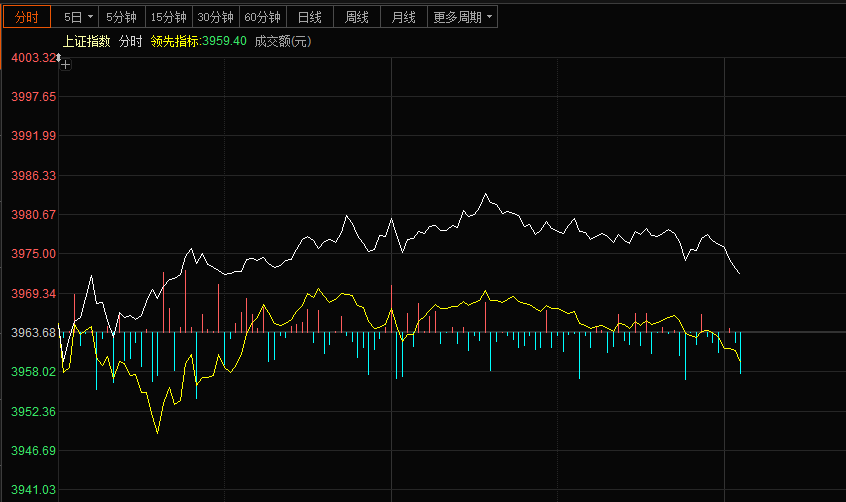Viewport: 846px width, 502px height.
Task: Switch to 月线 monthly chart
Action: [x=404, y=17]
